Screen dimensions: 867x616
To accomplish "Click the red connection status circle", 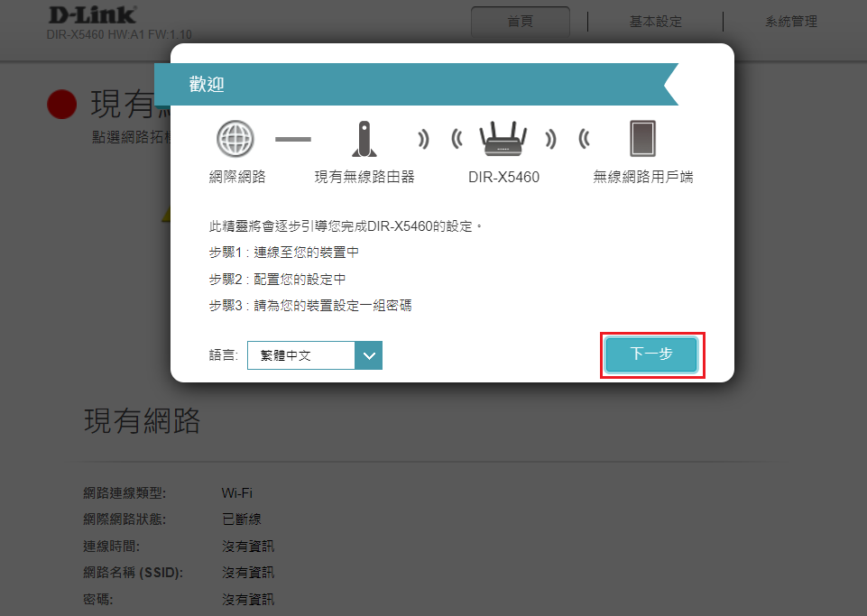I will (62, 105).
